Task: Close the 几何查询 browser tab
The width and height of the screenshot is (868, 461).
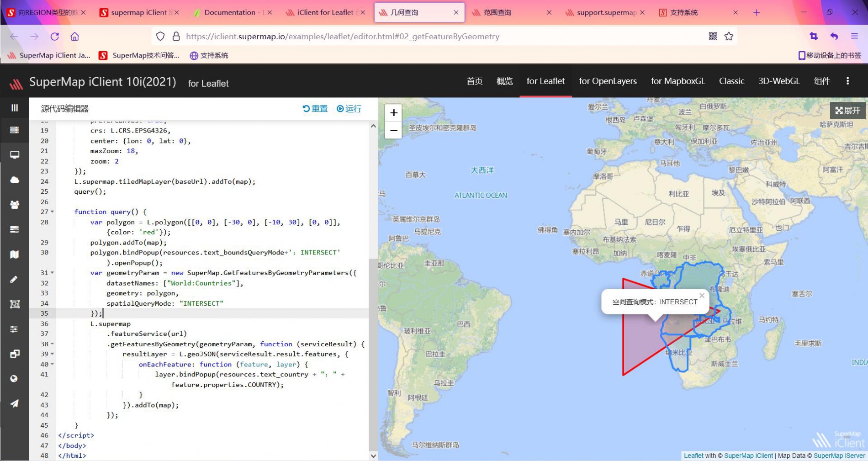Action: click(x=455, y=12)
